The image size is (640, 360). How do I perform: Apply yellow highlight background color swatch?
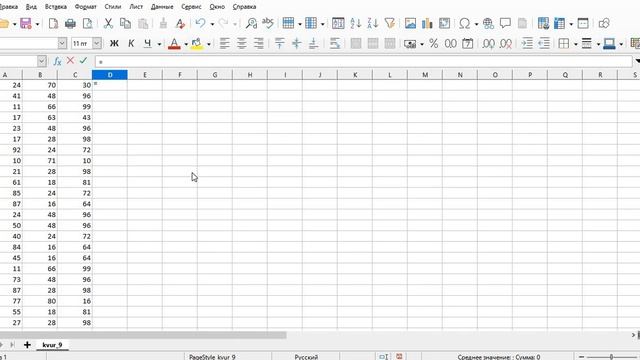(197, 43)
